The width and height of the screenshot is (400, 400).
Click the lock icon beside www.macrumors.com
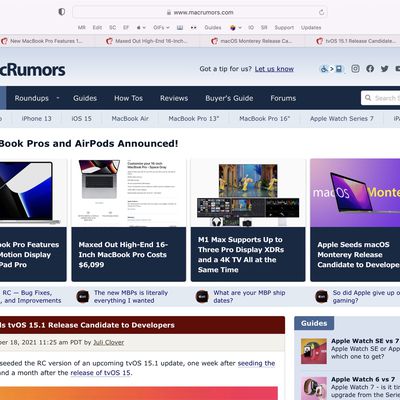169,12
